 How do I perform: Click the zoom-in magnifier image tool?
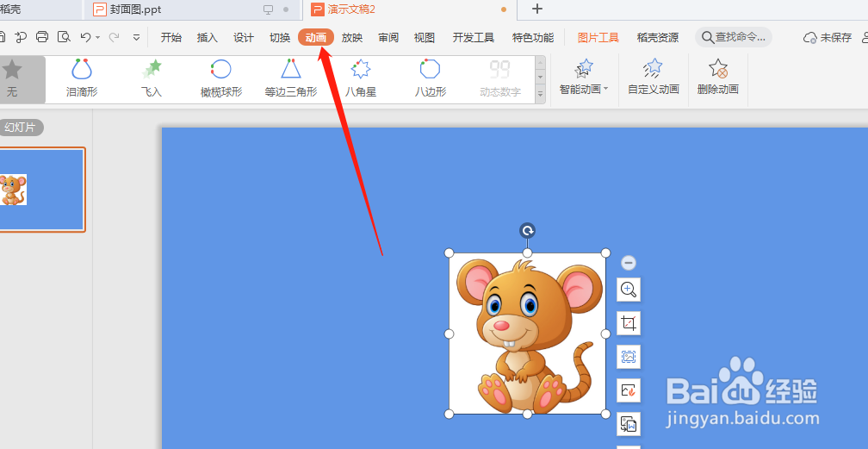point(629,290)
